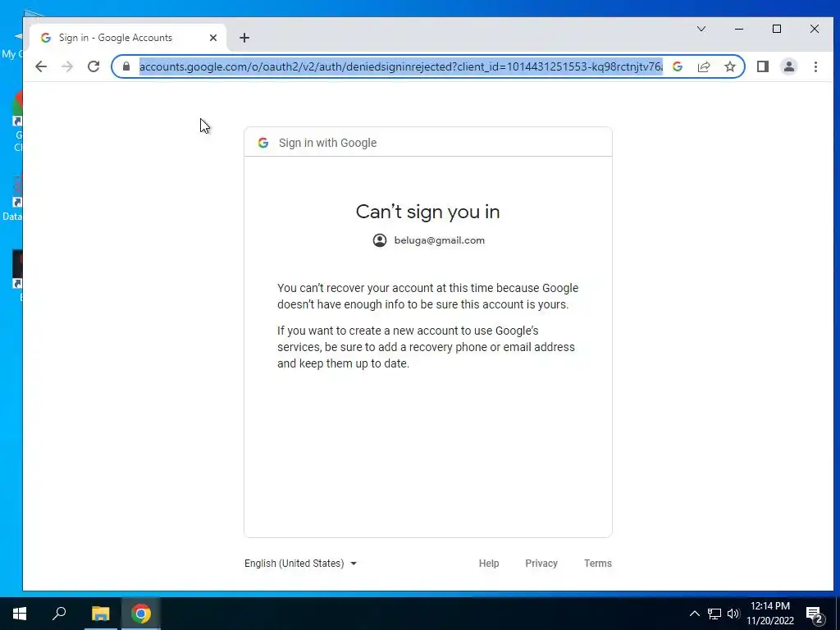Close the Sign in - Google Accounts tab
The image size is (840, 630).
(213, 38)
